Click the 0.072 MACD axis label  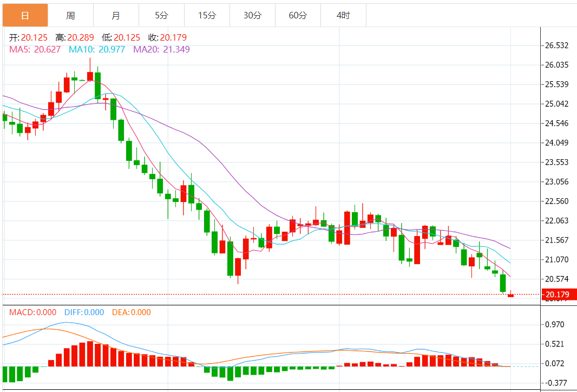(555, 364)
